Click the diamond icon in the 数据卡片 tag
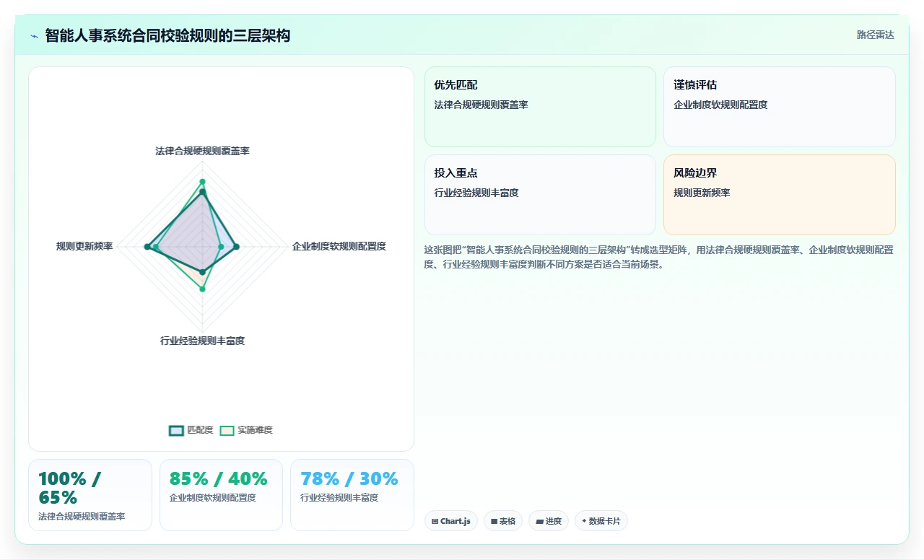The image size is (924, 560). tap(584, 521)
